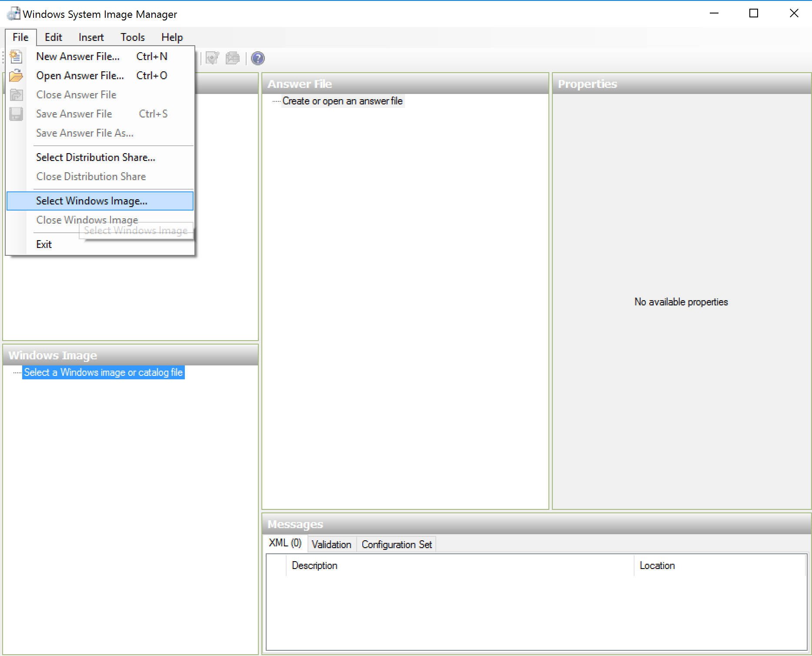Screen dimensions: 812x656
Task: Open the Tools menu
Action: (132, 37)
